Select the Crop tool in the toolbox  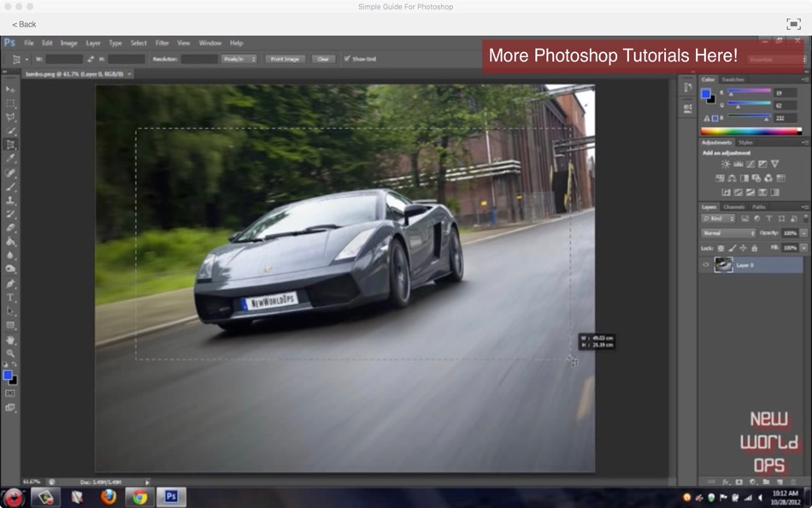pyautogui.click(x=10, y=145)
